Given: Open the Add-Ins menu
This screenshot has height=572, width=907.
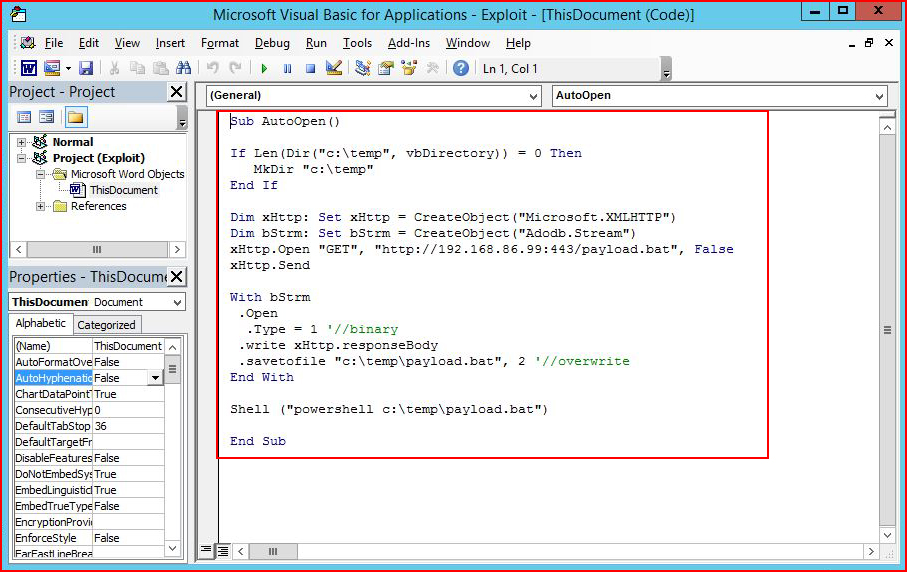Looking at the screenshot, I should (409, 43).
